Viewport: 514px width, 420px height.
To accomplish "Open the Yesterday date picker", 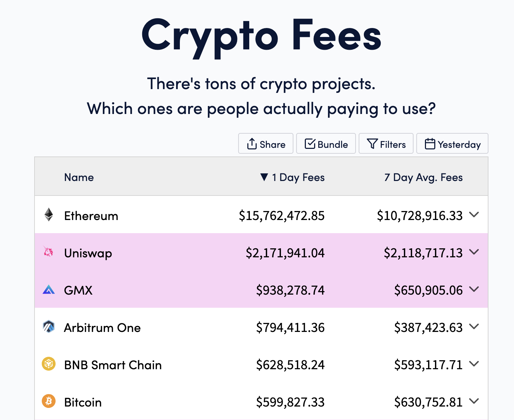I will point(452,143).
